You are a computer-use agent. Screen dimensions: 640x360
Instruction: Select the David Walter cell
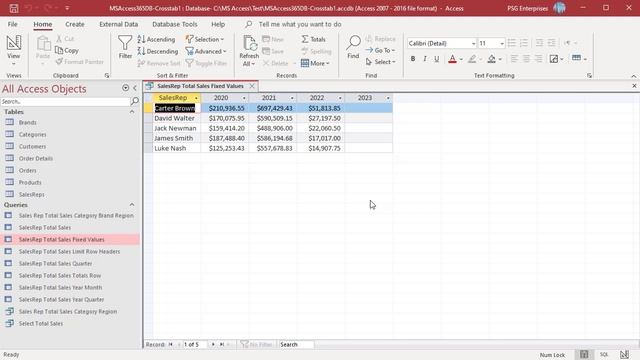click(x=177, y=118)
